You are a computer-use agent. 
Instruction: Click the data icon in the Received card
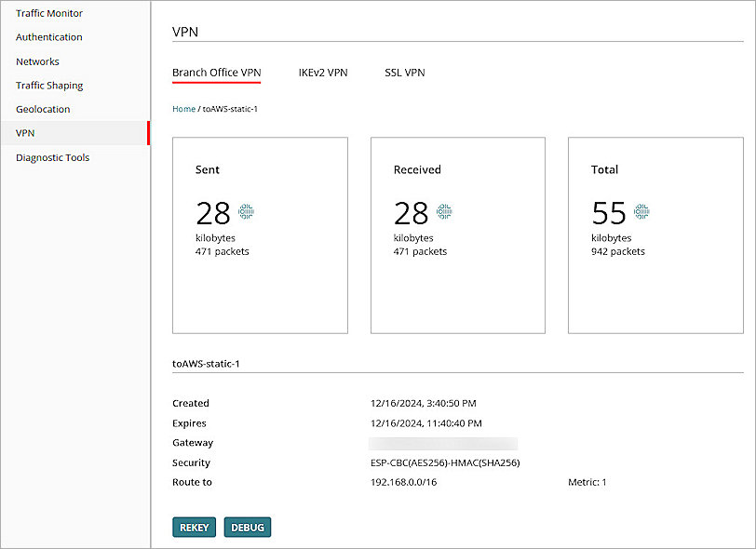443,211
